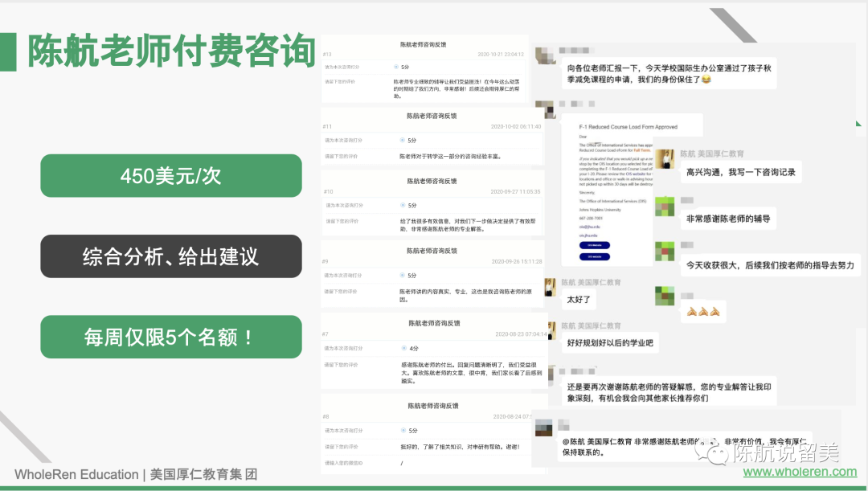This screenshot has width=868, height=491.
Task: Select the 5分 radio button in feedback #8
Action: point(403,430)
